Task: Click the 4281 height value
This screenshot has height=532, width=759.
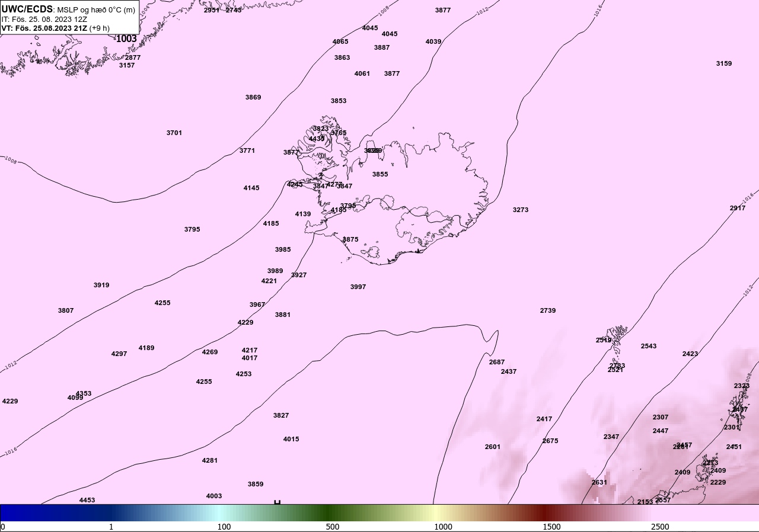Action: coord(210,460)
